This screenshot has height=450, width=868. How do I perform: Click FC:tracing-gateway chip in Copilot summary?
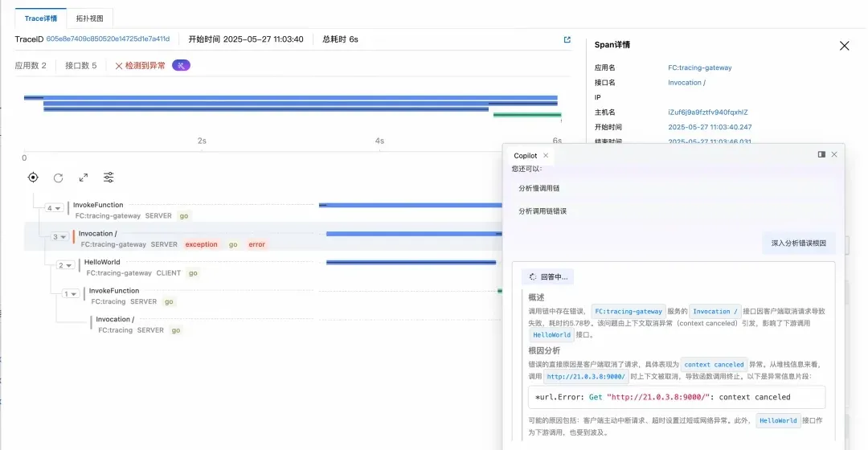point(628,312)
